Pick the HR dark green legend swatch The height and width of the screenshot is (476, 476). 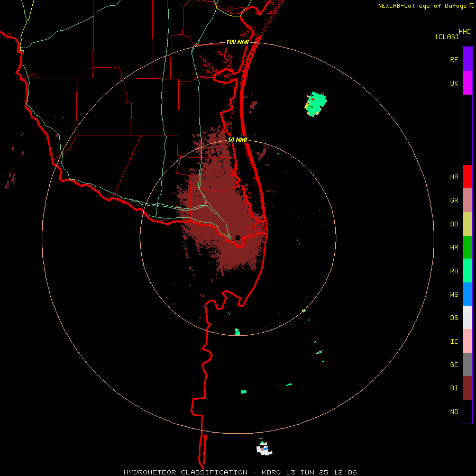[x=467, y=248]
